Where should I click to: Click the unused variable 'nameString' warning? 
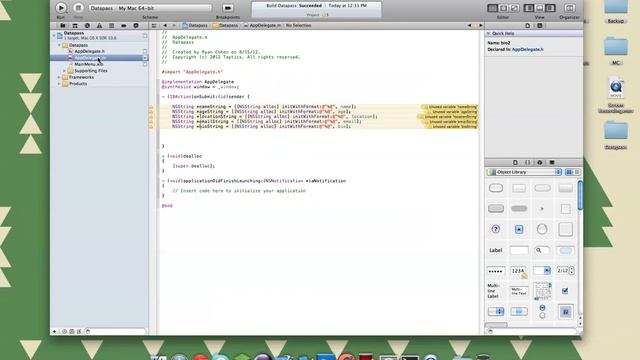coord(449,107)
